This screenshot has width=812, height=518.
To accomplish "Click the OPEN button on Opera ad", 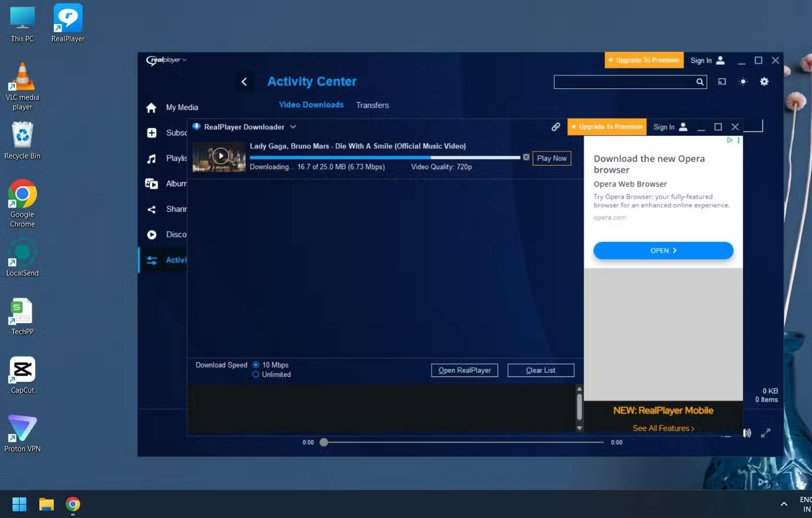I will [663, 250].
